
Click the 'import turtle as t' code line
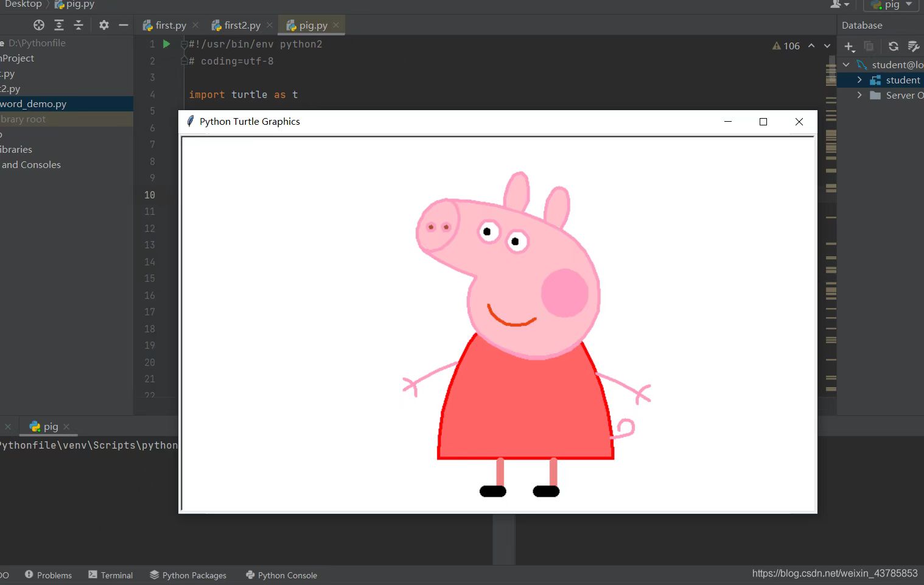pyautogui.click(x=243, y=94)
